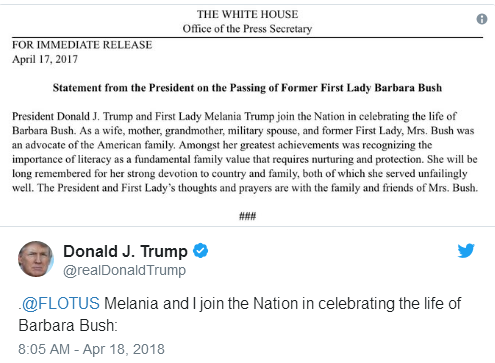Image resolution: width=495 pixels, height=363 pixels.
Task: Click the info icon beside the press release
Action: click(x=482, y=19)
